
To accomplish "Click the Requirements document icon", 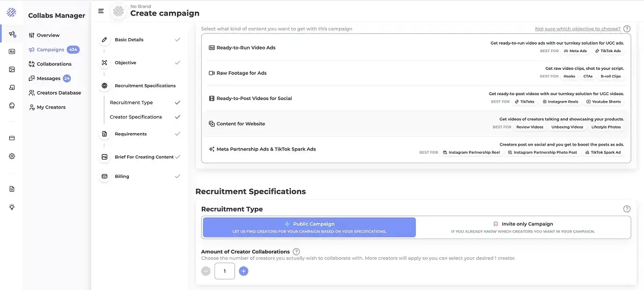I will tap(104, 134).
